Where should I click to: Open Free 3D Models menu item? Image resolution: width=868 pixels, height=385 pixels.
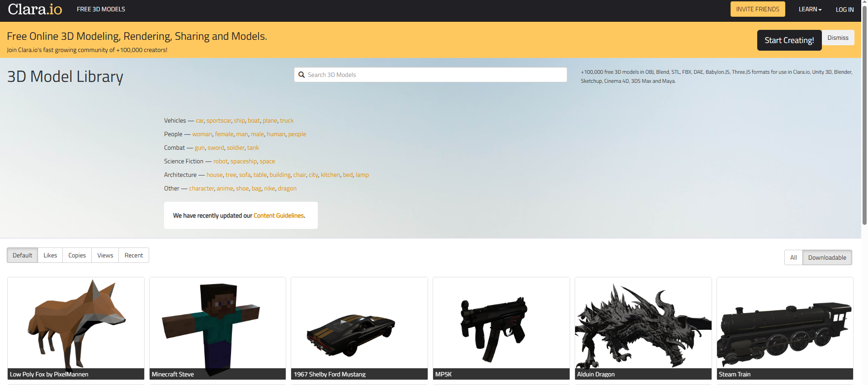[x=101, y=10]
